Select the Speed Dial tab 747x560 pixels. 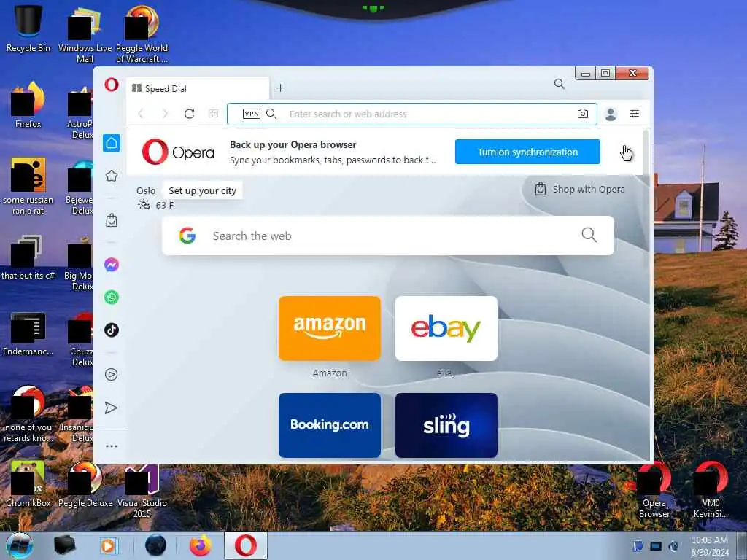198,88
